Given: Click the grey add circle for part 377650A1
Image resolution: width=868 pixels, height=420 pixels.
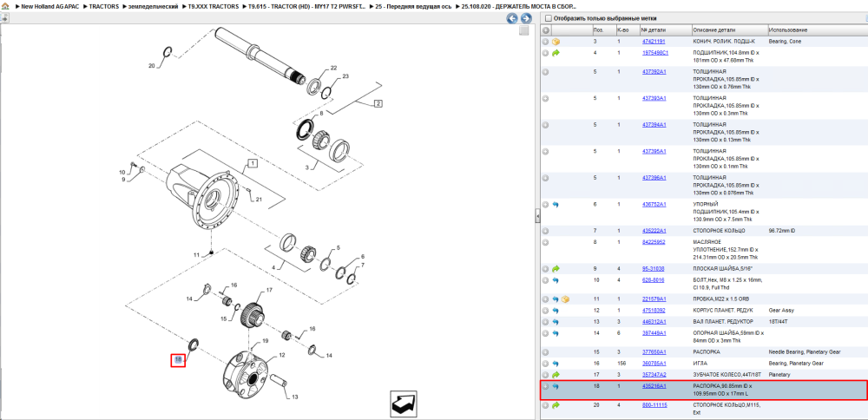Looking at the screenshot, I should pyautogui.click(x=546, y=352).
